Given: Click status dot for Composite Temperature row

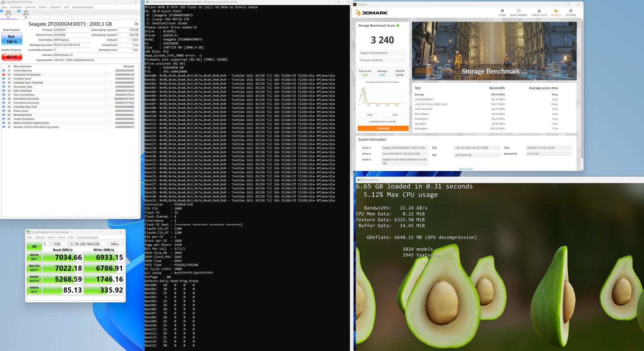Looking at the screenshot, I should pos(4,75).
